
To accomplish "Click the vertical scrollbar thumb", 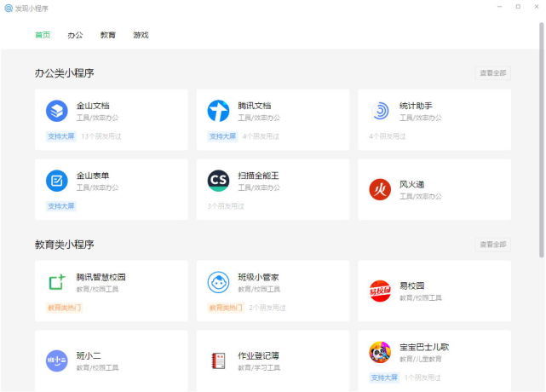I will click(x=542, y=140).
